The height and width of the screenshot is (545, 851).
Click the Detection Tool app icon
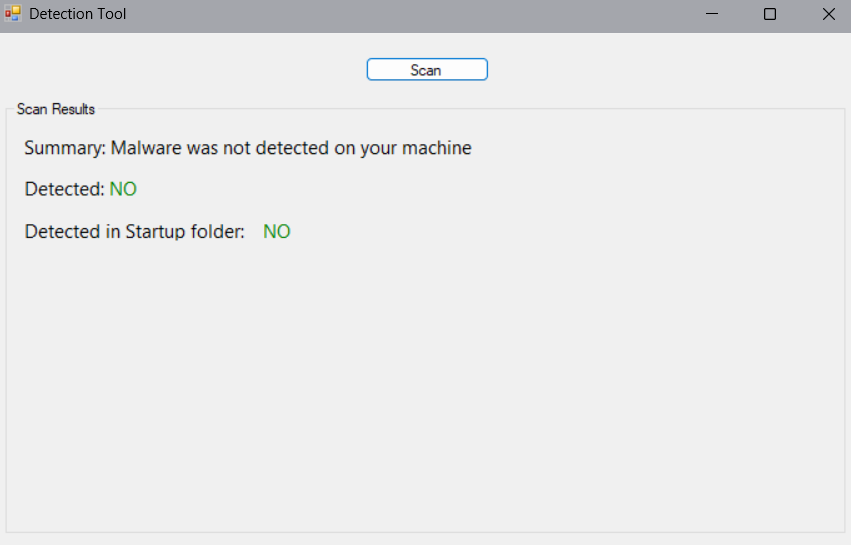(x=13, y=14)
